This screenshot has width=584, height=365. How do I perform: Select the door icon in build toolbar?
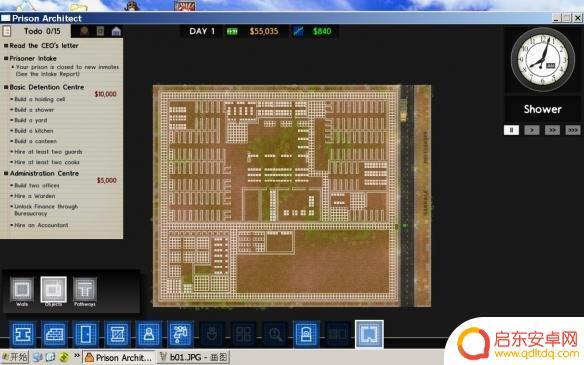coord(86,334)
